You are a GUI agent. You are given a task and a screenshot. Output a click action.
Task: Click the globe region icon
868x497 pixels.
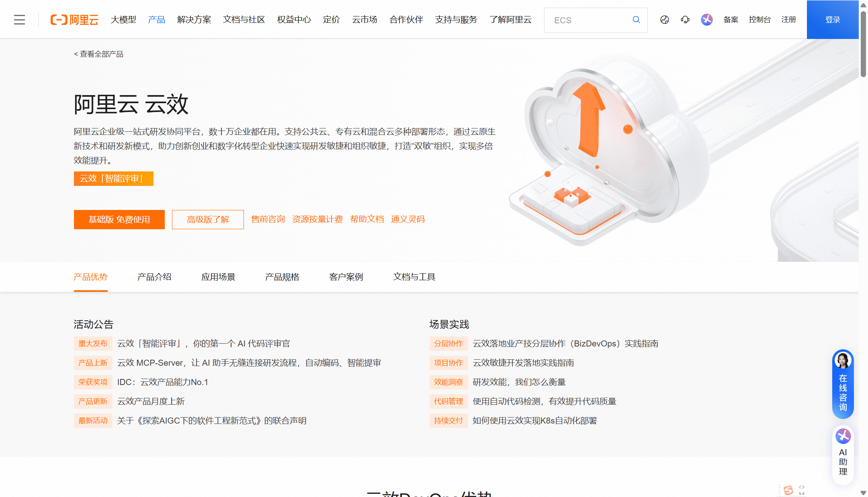(x=665, y=20)
